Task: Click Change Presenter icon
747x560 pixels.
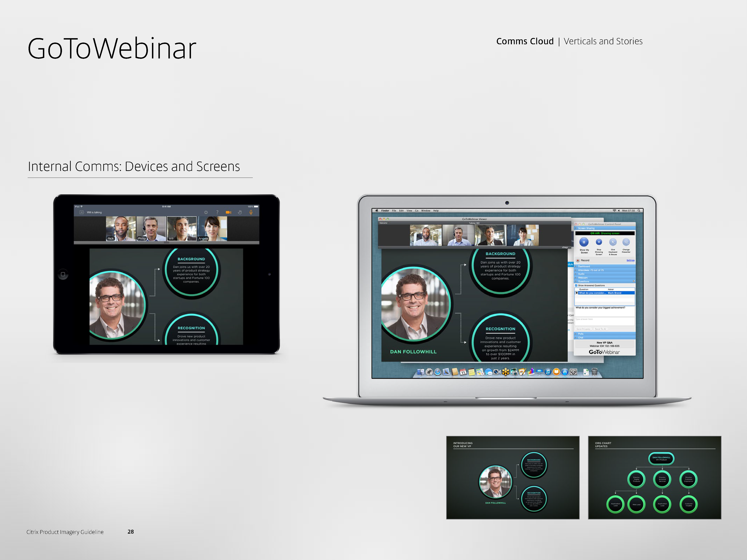Action: (626, 242)
